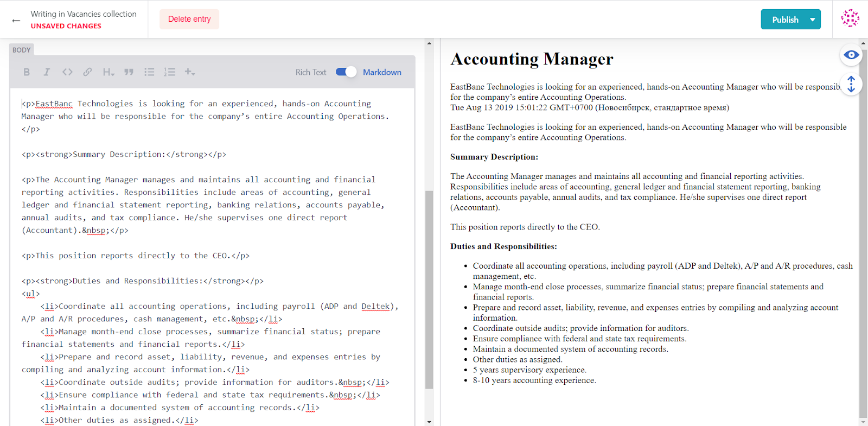Toggle the Rich Text / Markdown switch
Viewport: 868px width, 426px height.
click(x=346, y=72)
